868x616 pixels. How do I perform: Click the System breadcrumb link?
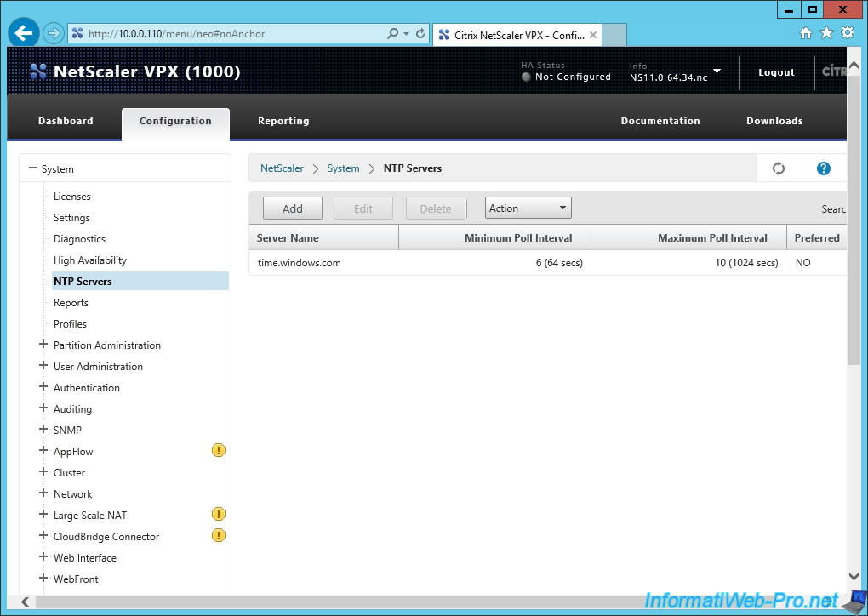click(x=343, y=168)
